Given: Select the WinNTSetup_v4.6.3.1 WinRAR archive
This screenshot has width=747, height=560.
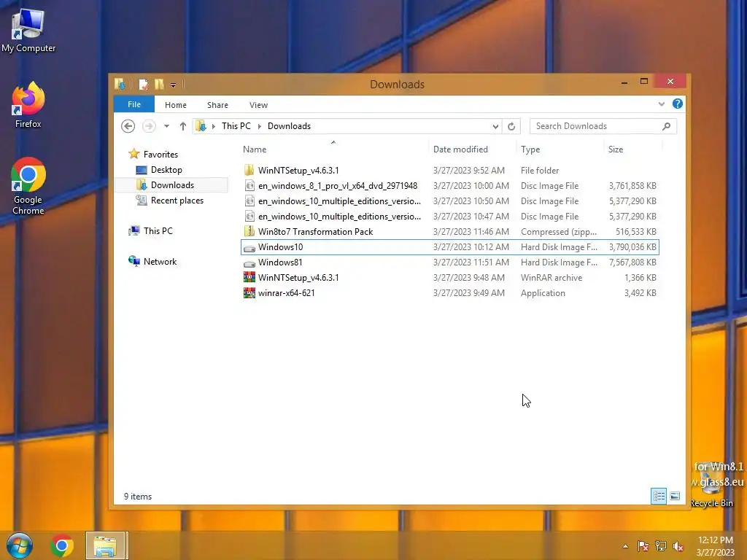Looking at the screenshot, I should 449,278.
